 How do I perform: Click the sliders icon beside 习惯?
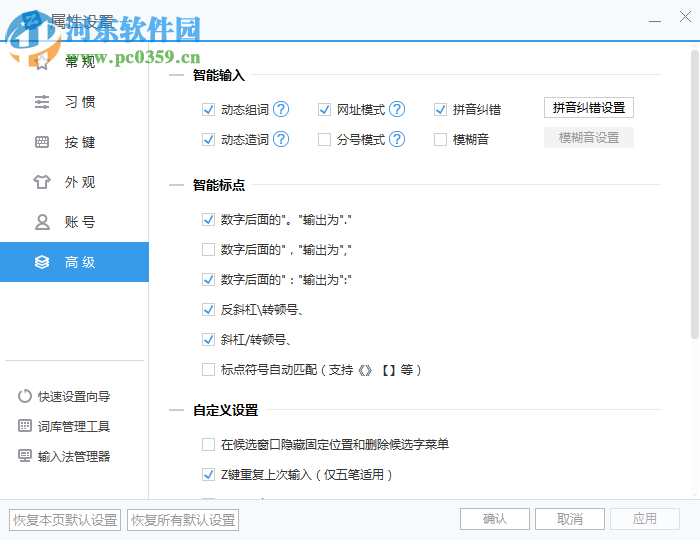point(42,102)
